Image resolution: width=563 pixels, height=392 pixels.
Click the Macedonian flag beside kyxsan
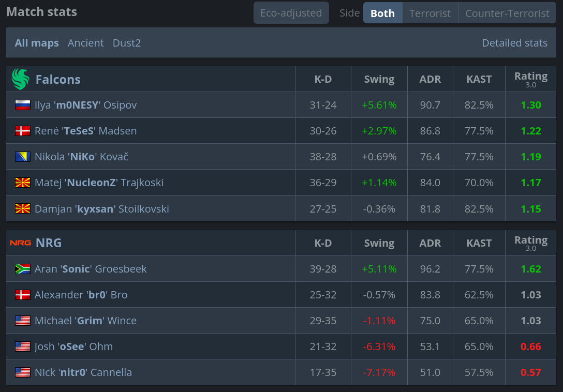click(x=23, y=209)
